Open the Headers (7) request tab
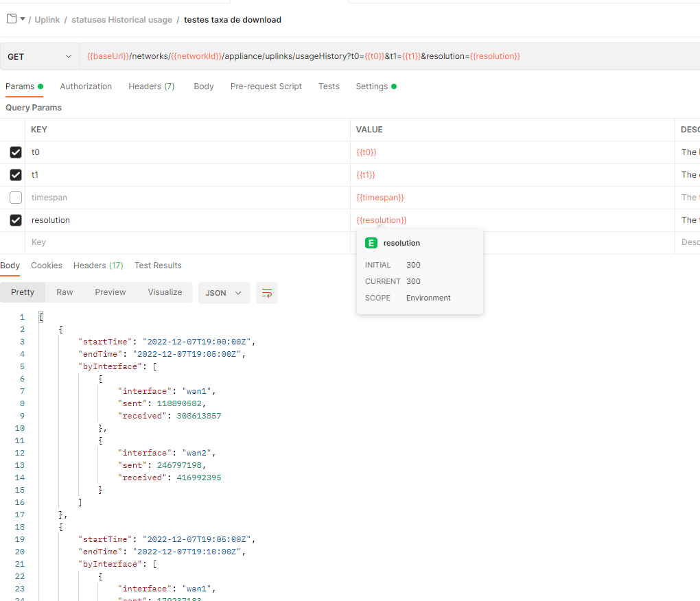The image size is (700, 601). coord(151,86)
